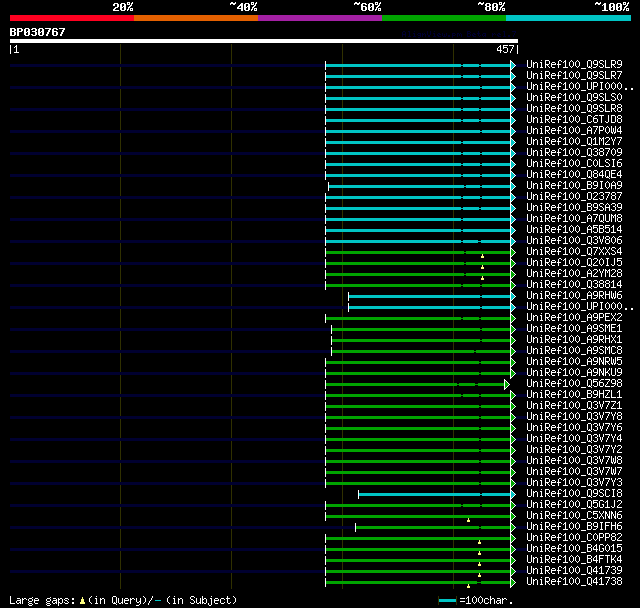Select label UniRef100_A9RHW6

pyautogui.click(x=574, y=296)
